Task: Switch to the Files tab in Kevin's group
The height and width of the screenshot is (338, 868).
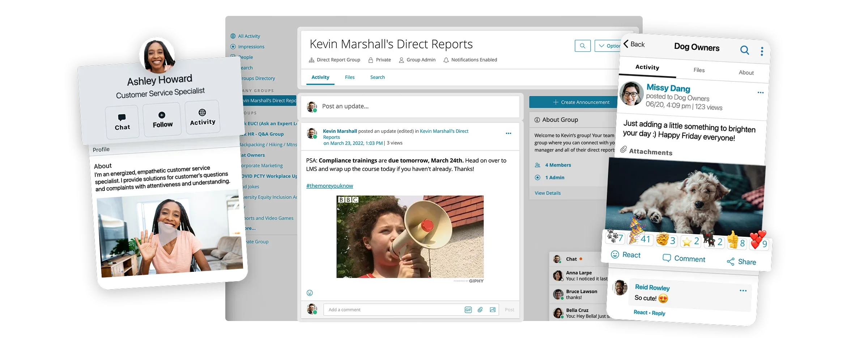Action: click(349, 77)
